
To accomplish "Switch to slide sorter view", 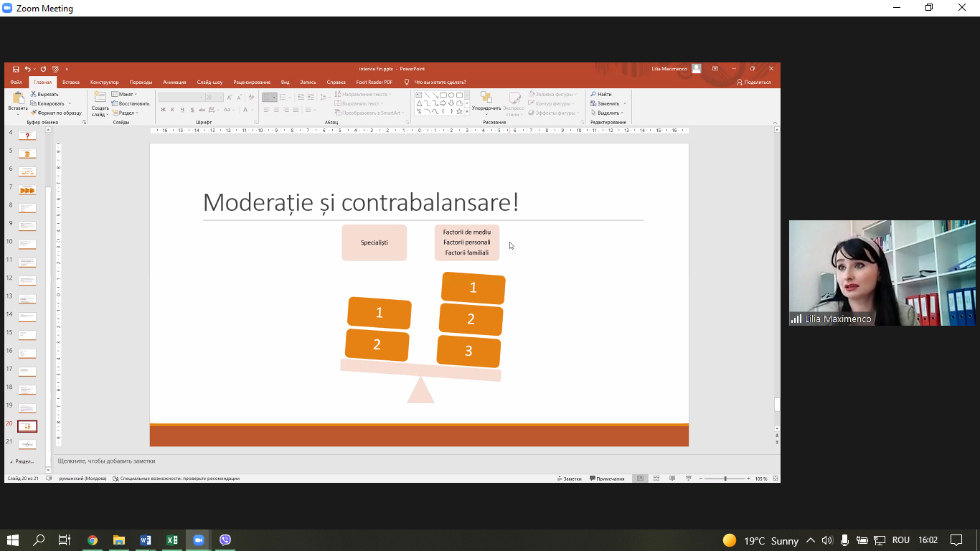I will (x=656, y=479).
